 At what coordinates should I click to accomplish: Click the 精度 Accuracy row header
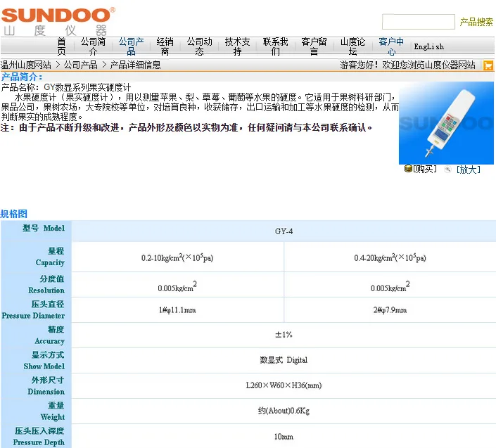coord(36,335)
